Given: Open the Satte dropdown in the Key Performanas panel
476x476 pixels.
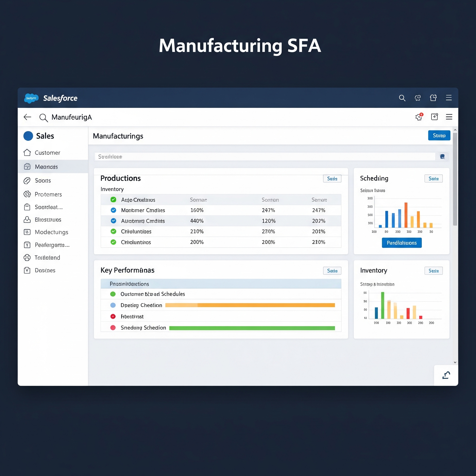Looking at the screenshot, I should (332, 271).
